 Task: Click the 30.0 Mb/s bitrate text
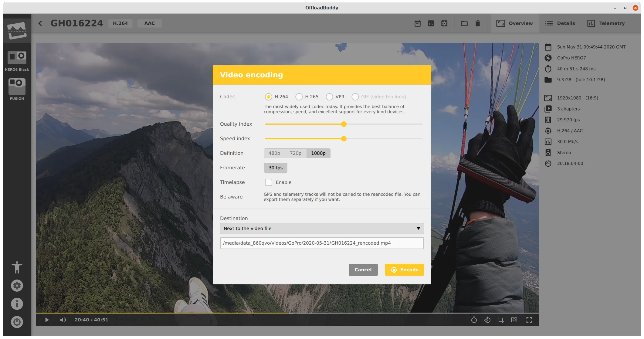coord(568,142)
